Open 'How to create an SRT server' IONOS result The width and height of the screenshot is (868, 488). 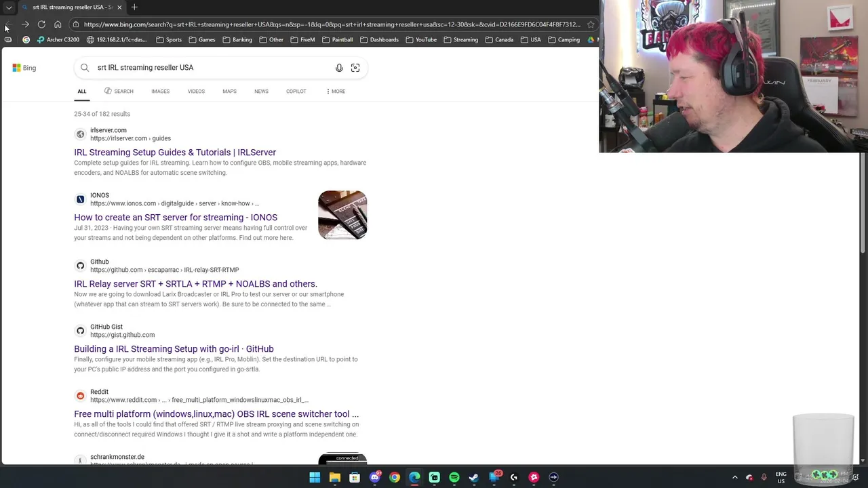tap(176, 218)
